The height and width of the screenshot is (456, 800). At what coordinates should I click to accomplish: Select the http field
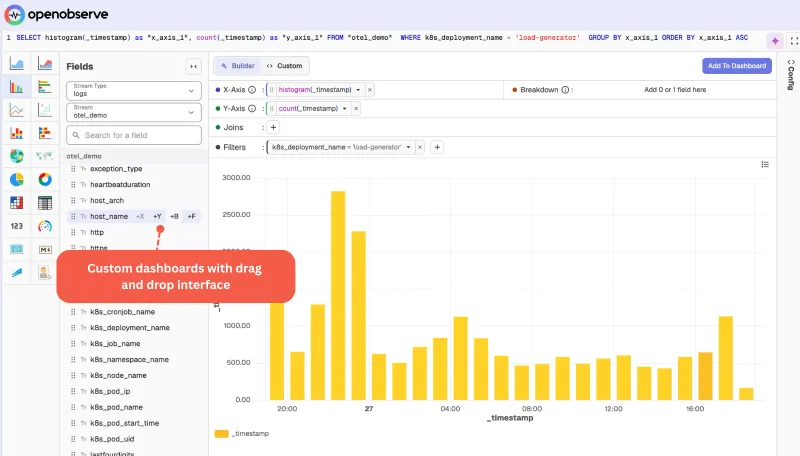click(97, 233)
